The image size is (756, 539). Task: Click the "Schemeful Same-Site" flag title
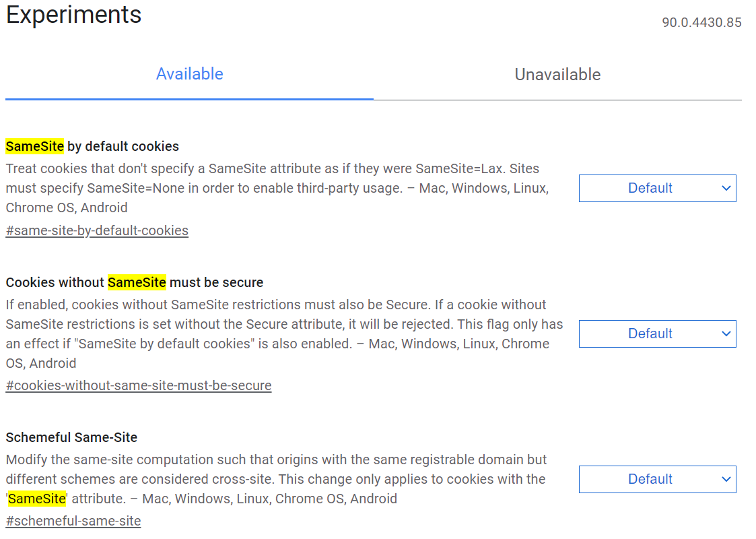click(x=71, y=437)
